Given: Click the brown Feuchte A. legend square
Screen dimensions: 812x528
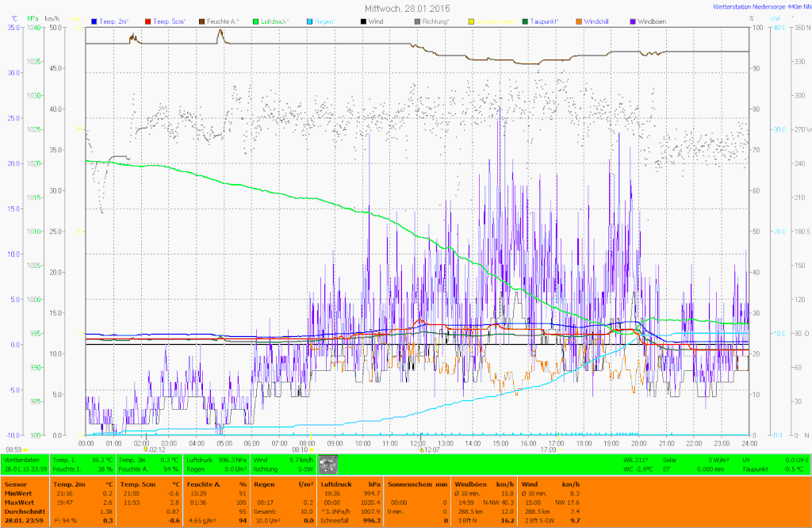Looking at the screenshot, I should point(202,21).
